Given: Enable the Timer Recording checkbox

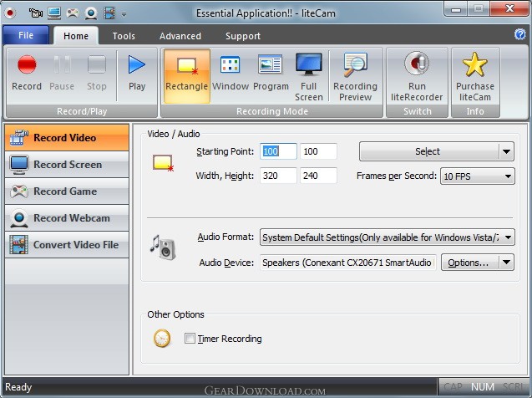Looking at the screenshot, I should coord(190,339).
